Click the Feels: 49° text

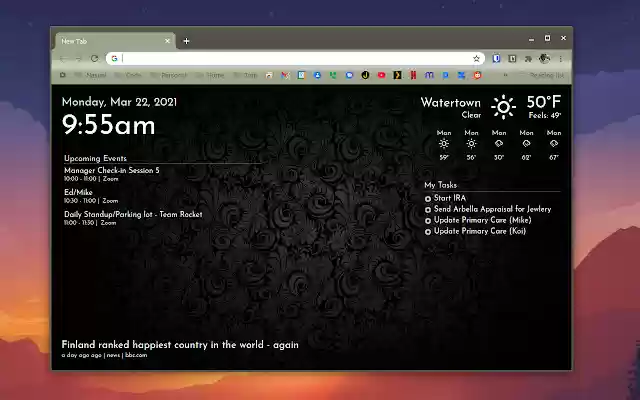(x=545, y=116)
